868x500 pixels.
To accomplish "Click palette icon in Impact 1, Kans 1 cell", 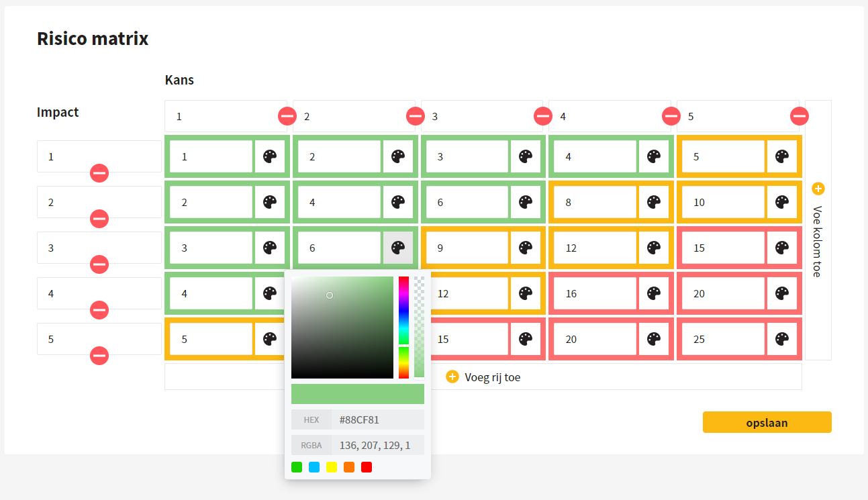I will (x=270, y=156).
